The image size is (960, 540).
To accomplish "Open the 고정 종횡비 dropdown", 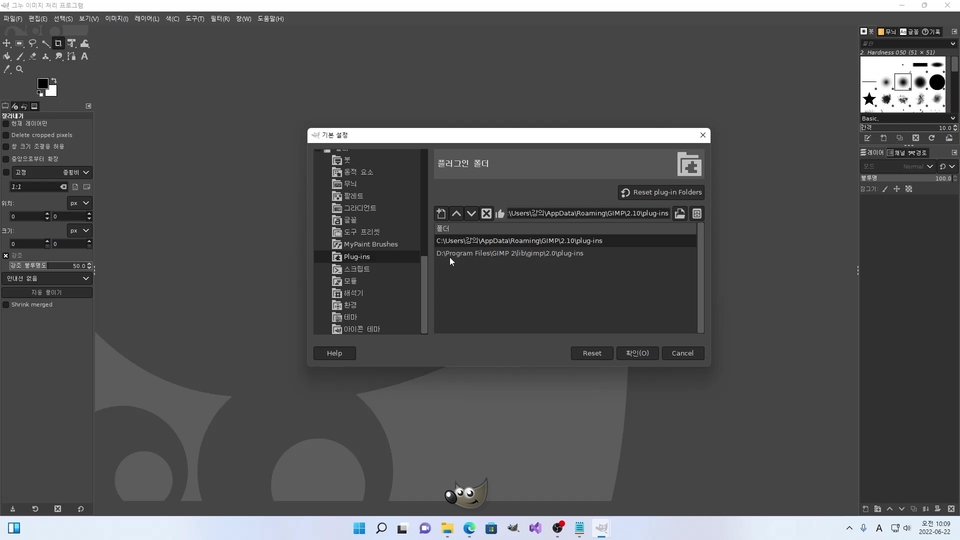I will coord(52,173).
